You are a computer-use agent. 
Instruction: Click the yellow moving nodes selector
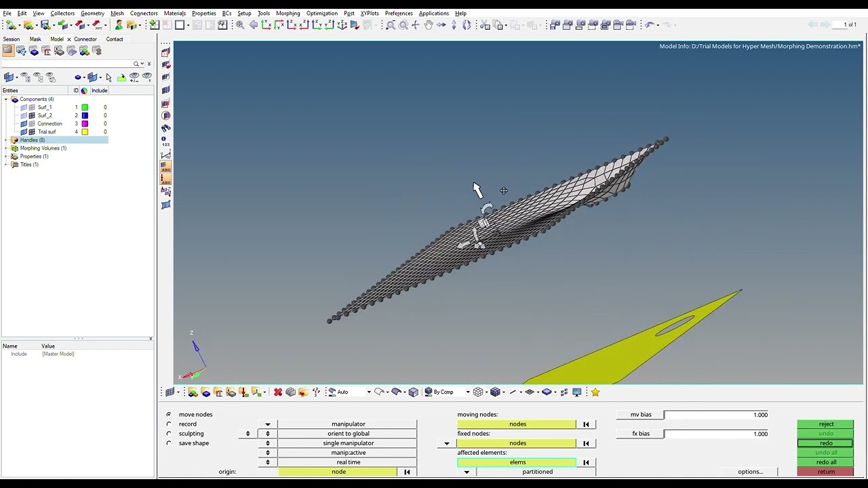[x=517, y=424]
